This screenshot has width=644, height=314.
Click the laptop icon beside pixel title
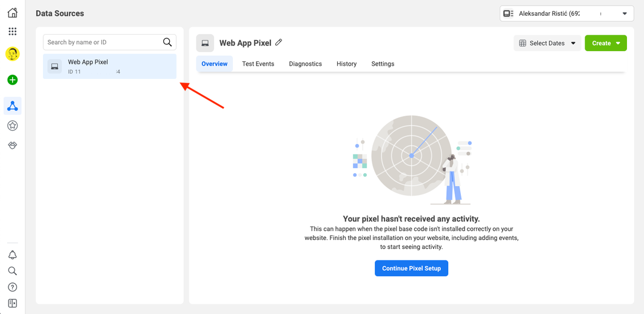(x=205, y=43)
